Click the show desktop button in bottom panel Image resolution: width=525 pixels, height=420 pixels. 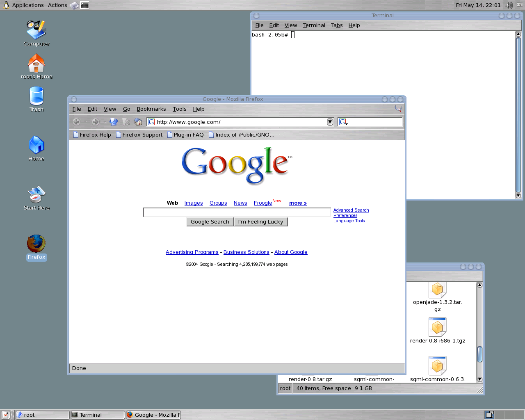pos(5,415)
